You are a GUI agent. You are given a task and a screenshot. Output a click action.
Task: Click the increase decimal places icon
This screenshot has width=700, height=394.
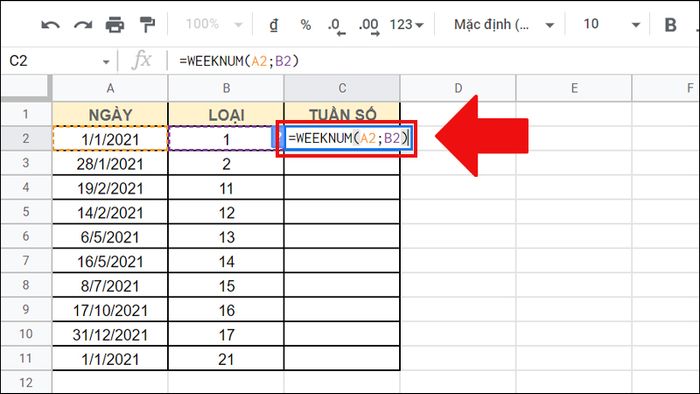[x=369, y=26]
